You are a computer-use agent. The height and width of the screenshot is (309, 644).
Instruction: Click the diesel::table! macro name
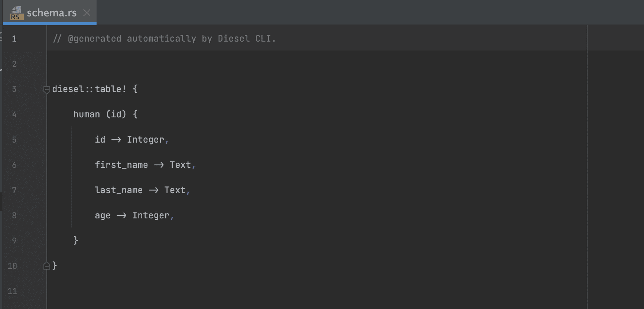[x=89, y=89]
